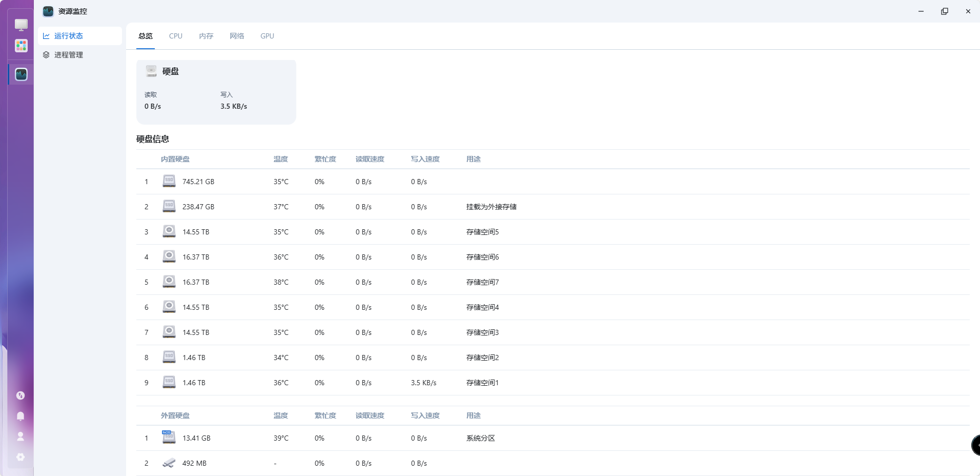Image resolution: width=980 pixels, height=476 pixels.
Task: Click the HDD icon for 存储空间4 disk
Action: click(169, 307)
